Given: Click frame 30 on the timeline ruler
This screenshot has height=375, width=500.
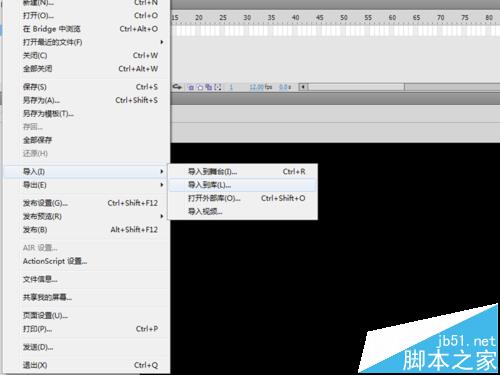Looking at the screenshot, I should (x=247, y=17).
